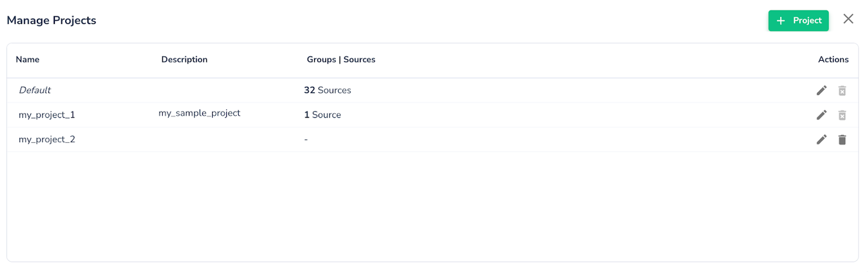Viewport: 868px width, 272px height.
Task: Close the Manage Projects dialog
Action: coord(848,19)
